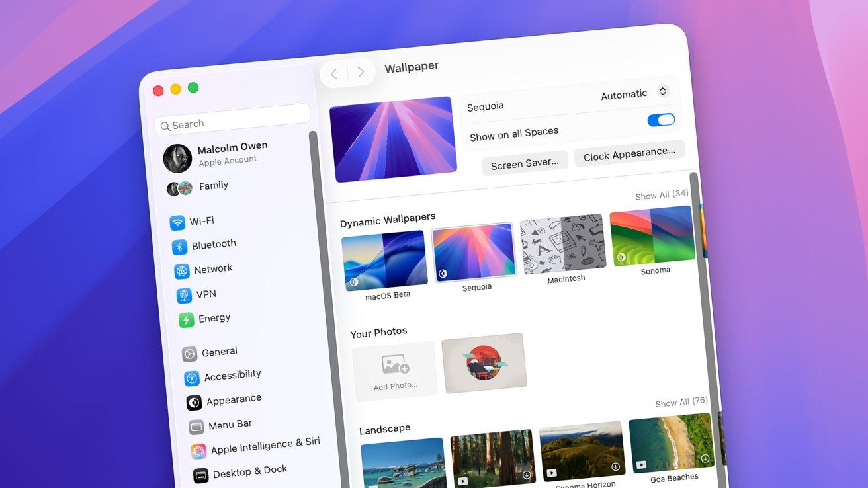Click the Screen Saver... button
Image resolution: width=868 pixels, height=488 pixels.
pos(525,163)
